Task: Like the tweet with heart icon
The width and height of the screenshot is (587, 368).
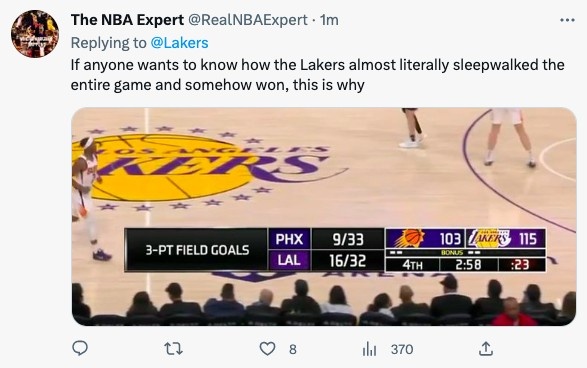Action: pyautogui.click(x=267, y=349)
